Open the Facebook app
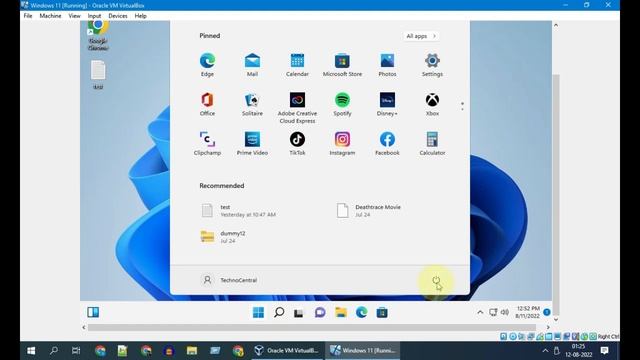The image size is (640, 360). pos(387,143)
